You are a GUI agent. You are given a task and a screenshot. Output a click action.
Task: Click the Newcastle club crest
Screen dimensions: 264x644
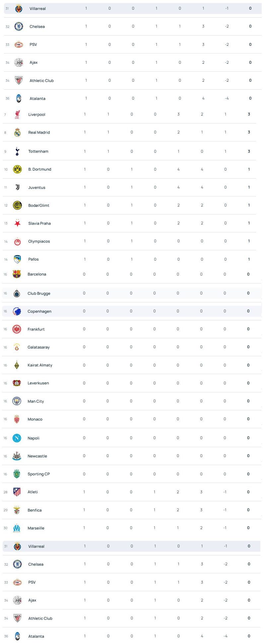17,456
